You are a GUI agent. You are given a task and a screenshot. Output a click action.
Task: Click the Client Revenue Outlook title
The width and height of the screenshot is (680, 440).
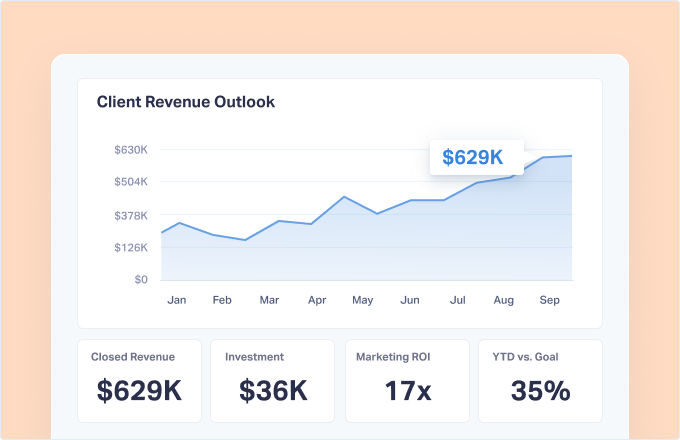[186, 102]
